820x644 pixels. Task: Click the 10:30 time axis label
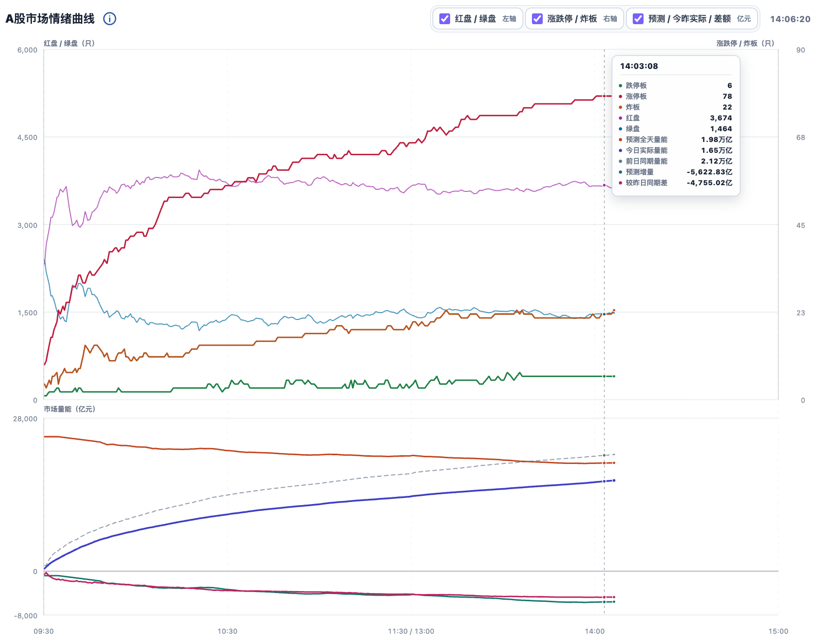[x=227, y=631]
